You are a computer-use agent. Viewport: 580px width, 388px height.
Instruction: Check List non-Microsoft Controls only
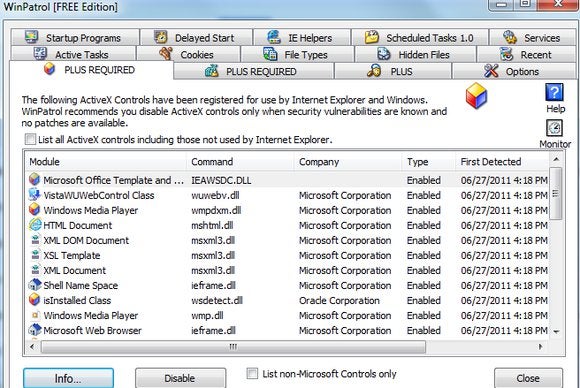coord(252,373)
